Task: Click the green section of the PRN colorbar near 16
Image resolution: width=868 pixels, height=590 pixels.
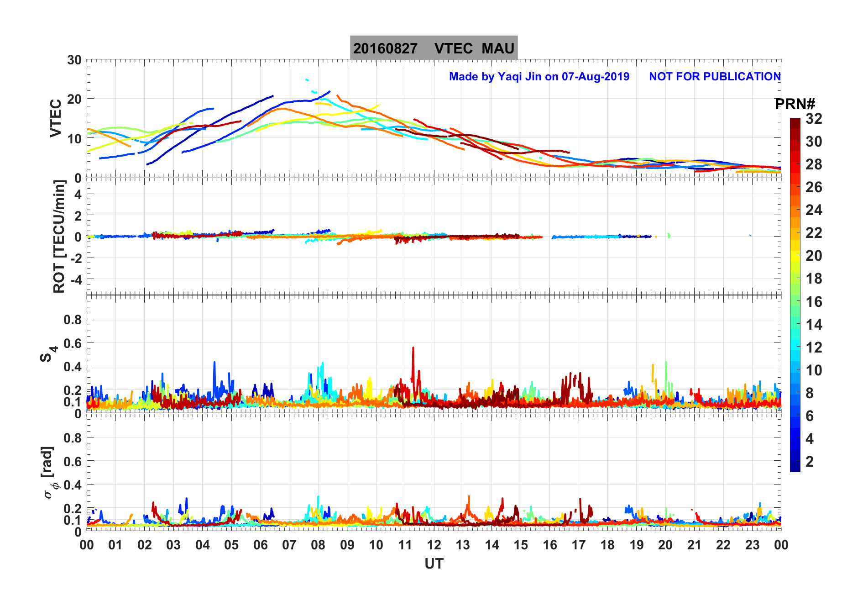Action: pos(795,302)
